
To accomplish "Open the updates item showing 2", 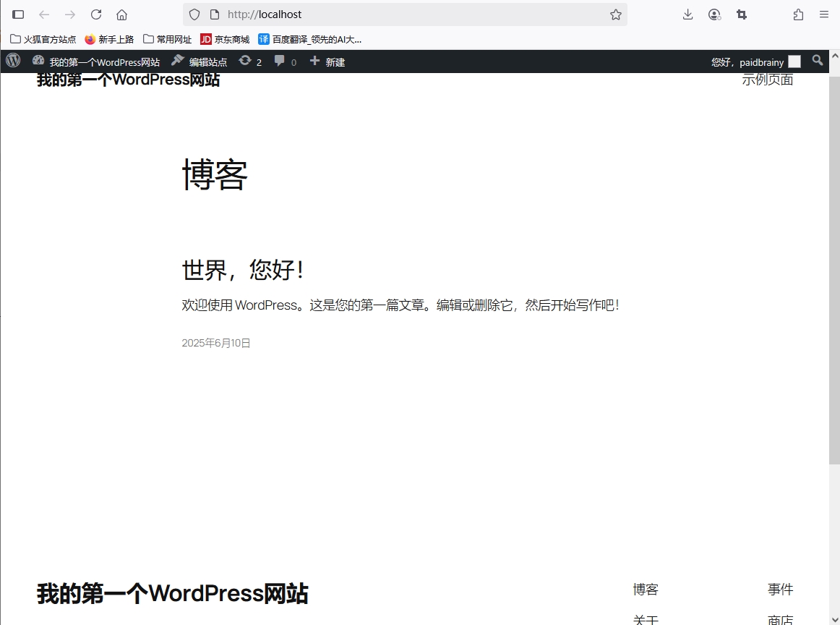I will 250,61.
